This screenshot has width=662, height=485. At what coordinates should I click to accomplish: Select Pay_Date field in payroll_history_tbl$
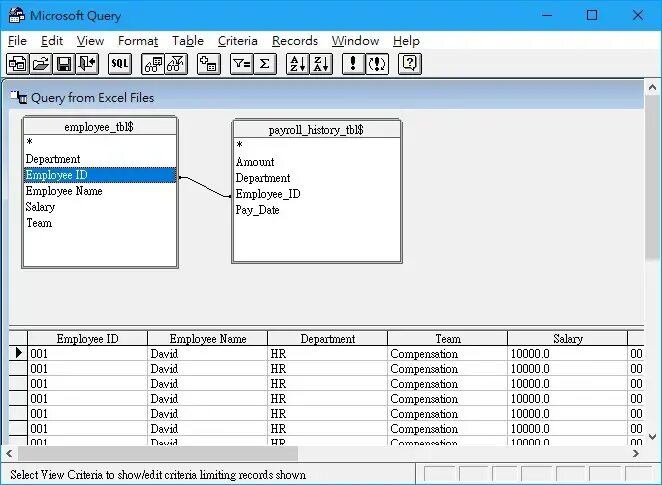click(x=317, y=210)
